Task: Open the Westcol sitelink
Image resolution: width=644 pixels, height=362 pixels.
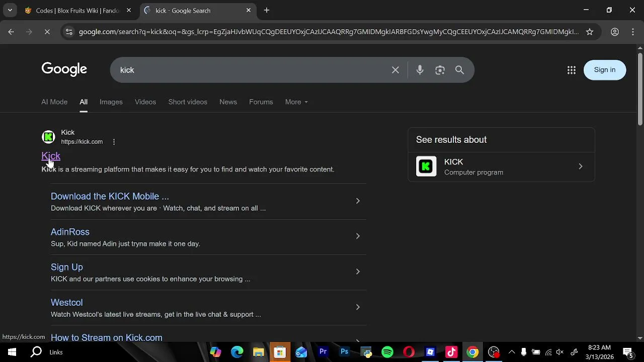Action: coord(66,302)
